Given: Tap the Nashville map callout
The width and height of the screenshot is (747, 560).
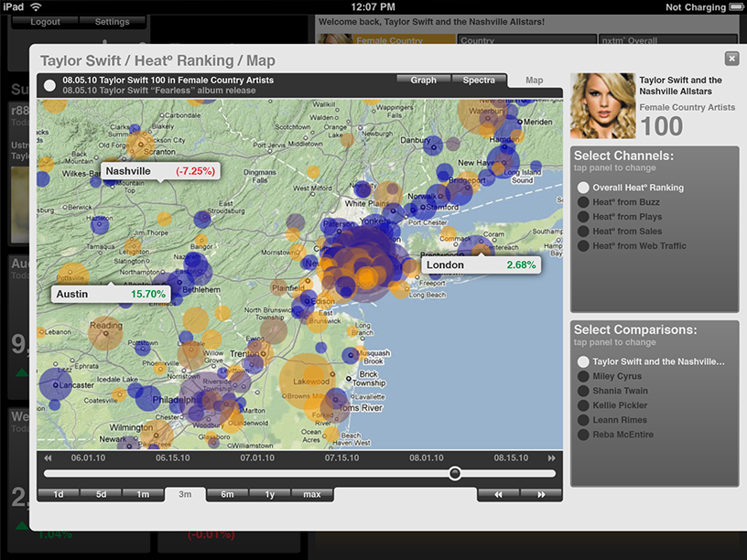Looking at the screenshot, I should coord(160,171).
